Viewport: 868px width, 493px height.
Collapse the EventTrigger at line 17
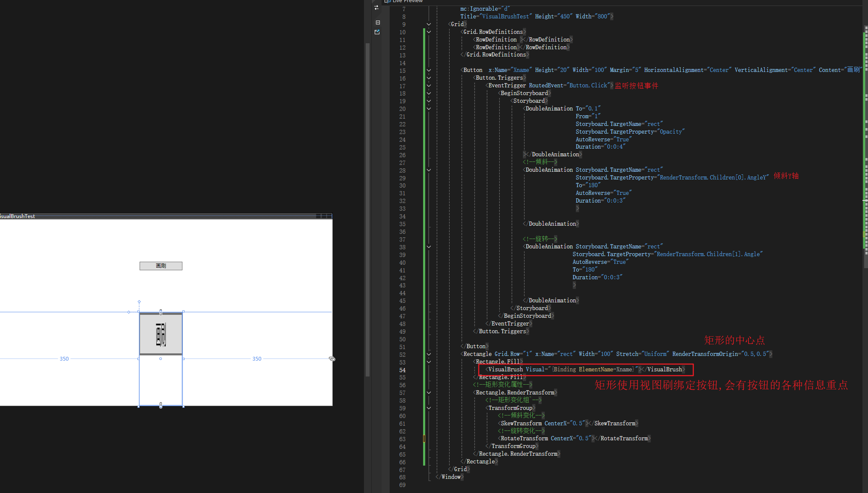pos(429,85)
